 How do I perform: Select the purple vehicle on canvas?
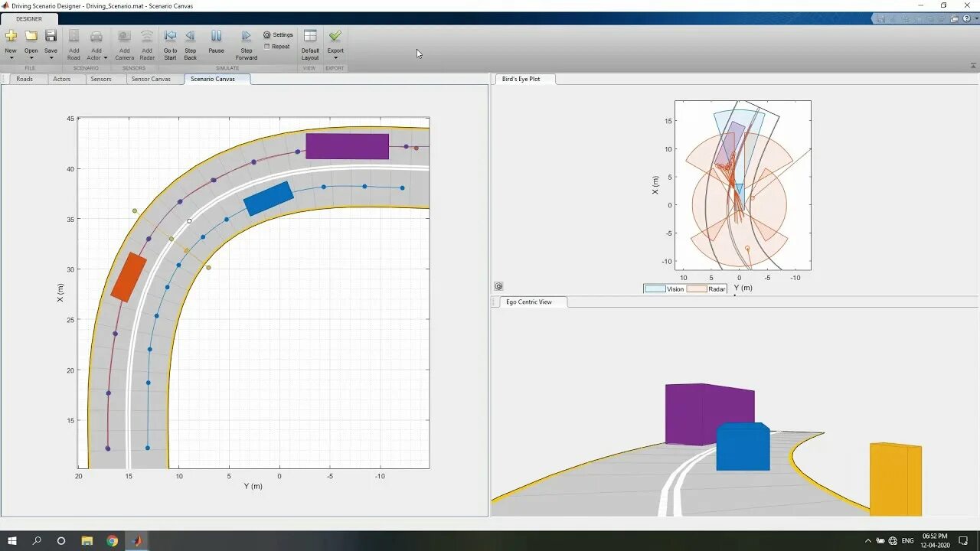(x=347, y=146)
